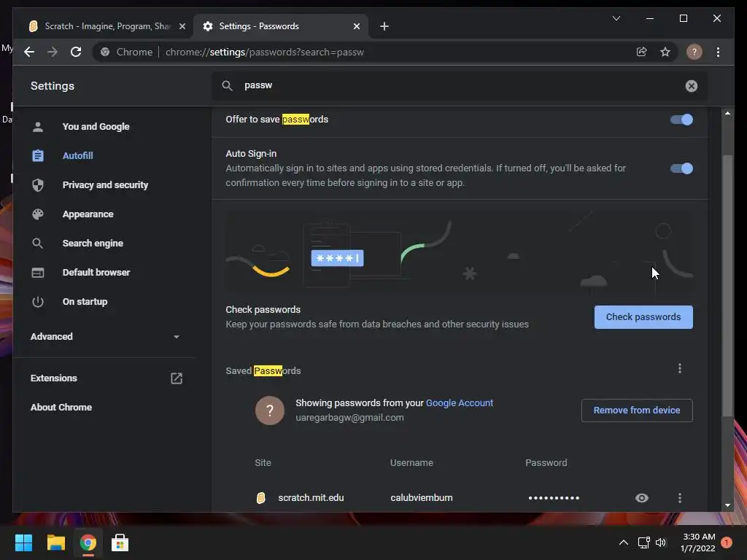This screenshot has height=560, width=747.
Task: Click the magnifier icon in settings search
Action: pyautogui.click(x=228, y=86)
